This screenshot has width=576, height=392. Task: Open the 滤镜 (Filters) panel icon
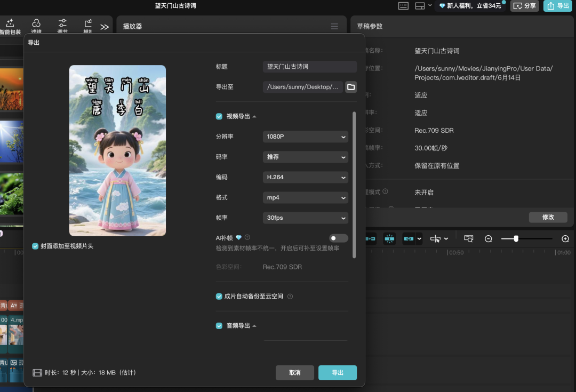(36, 24)
